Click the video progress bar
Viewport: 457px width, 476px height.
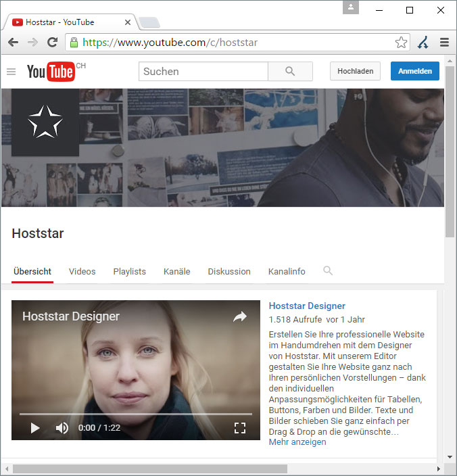coord(136,414)
